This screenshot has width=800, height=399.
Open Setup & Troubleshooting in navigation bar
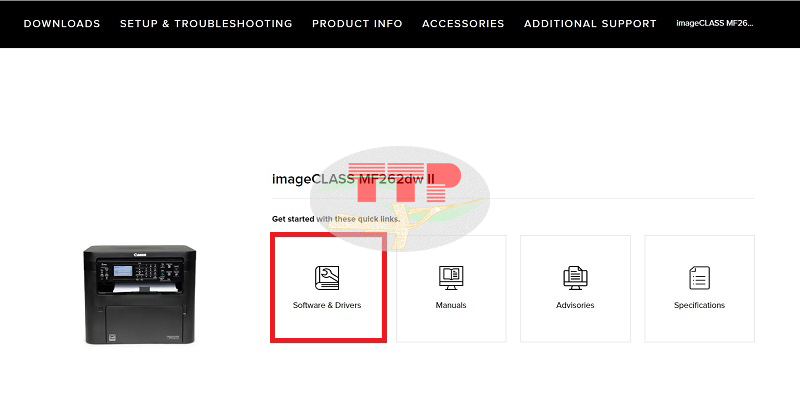206,24
